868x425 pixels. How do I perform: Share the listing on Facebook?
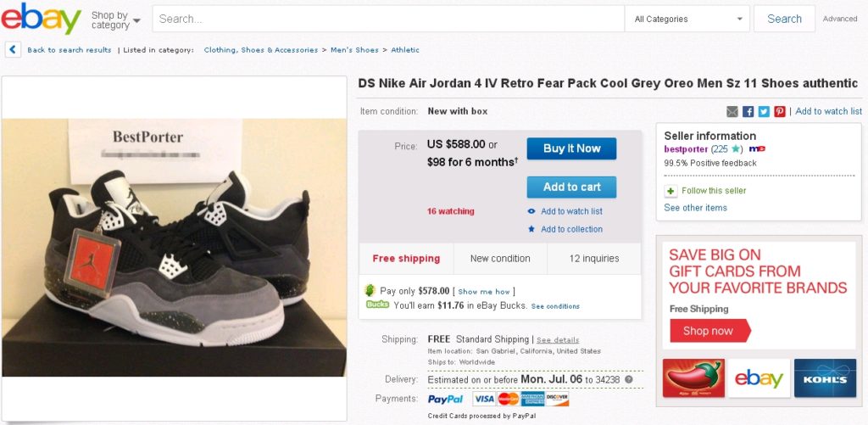click(748, 111)
